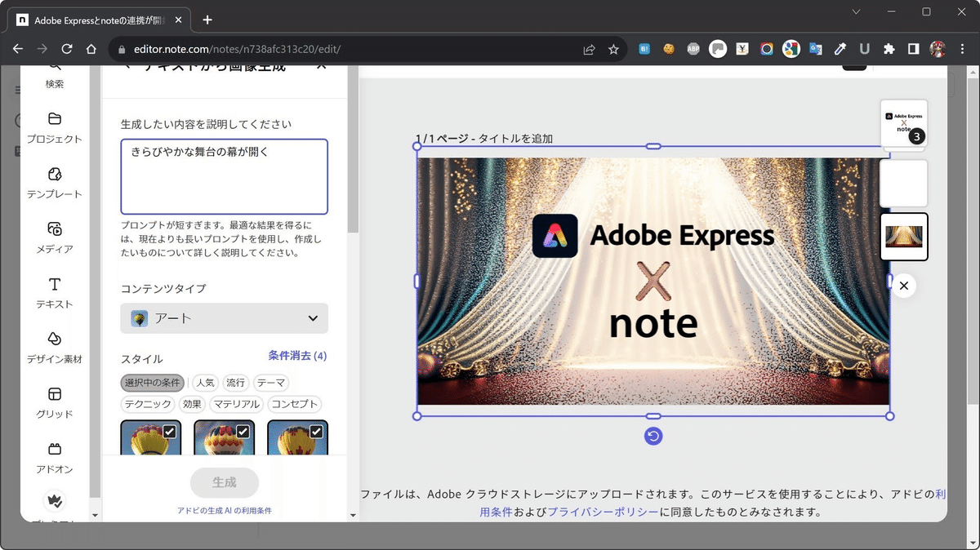Uncheck the first balloon style thumbnail
Image resolution: width=980 pixels, height=550 pixels.
pyautogui.click(x=169, y=431)
